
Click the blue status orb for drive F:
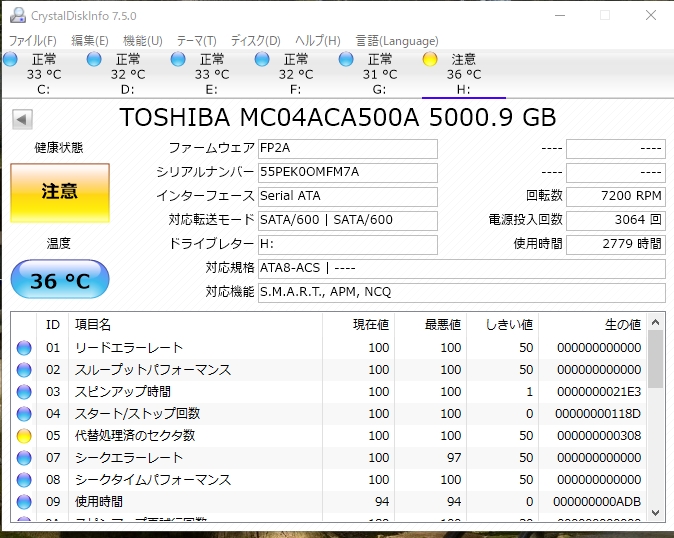pyautogui.click(x=262, y=59)
